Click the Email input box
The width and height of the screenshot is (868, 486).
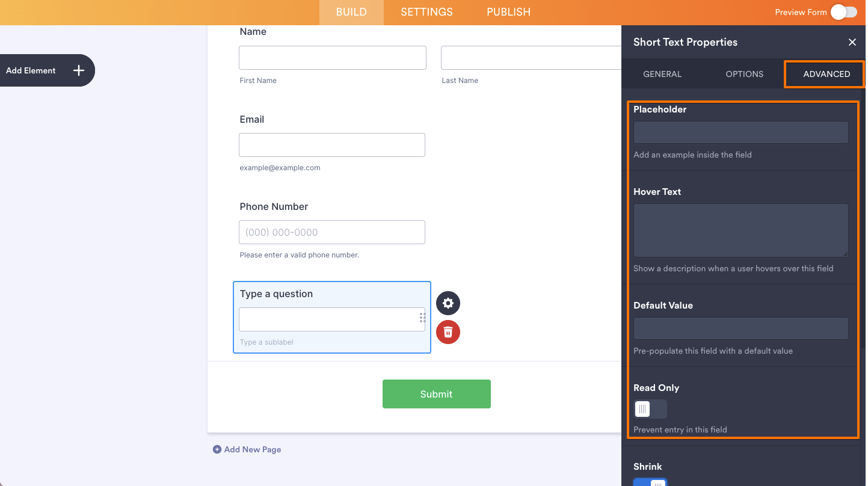[x=332, y=145]
